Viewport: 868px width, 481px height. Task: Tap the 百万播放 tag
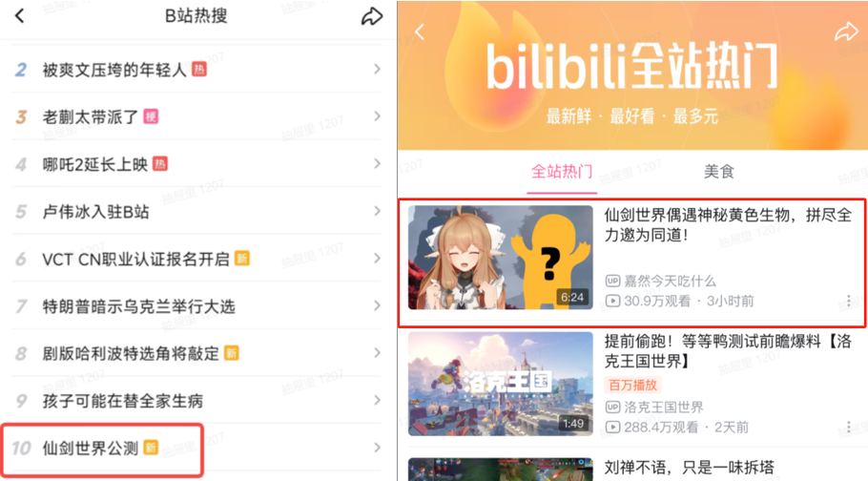coord(632,386)
